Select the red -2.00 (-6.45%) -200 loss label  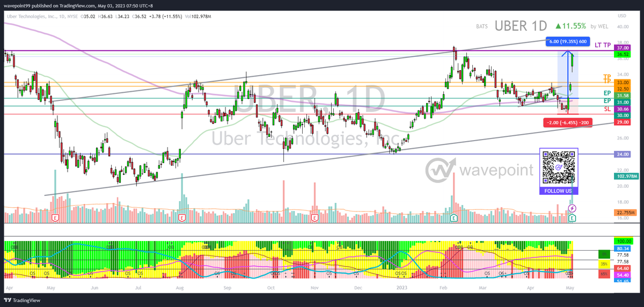(x=567, y=123)
